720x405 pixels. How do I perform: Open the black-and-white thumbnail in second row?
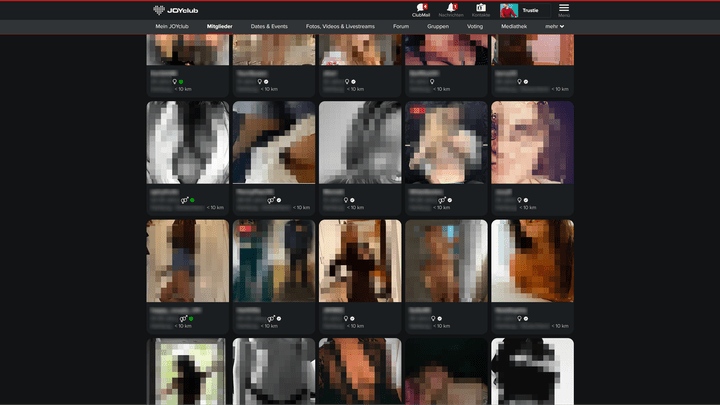[x=189, y=143]
